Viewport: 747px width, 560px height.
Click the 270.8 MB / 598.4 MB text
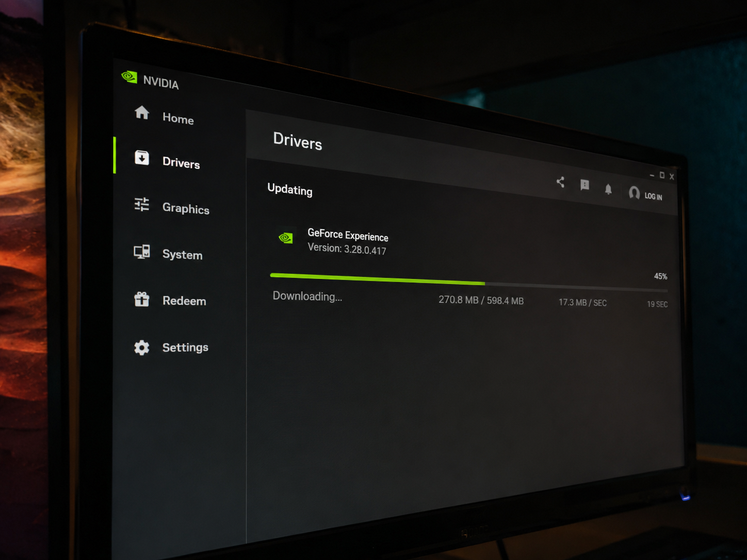481,300
